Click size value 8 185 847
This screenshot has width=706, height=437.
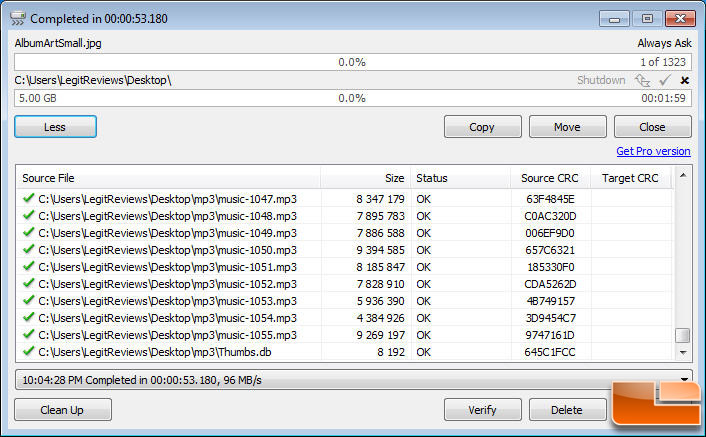coord(381,267)
